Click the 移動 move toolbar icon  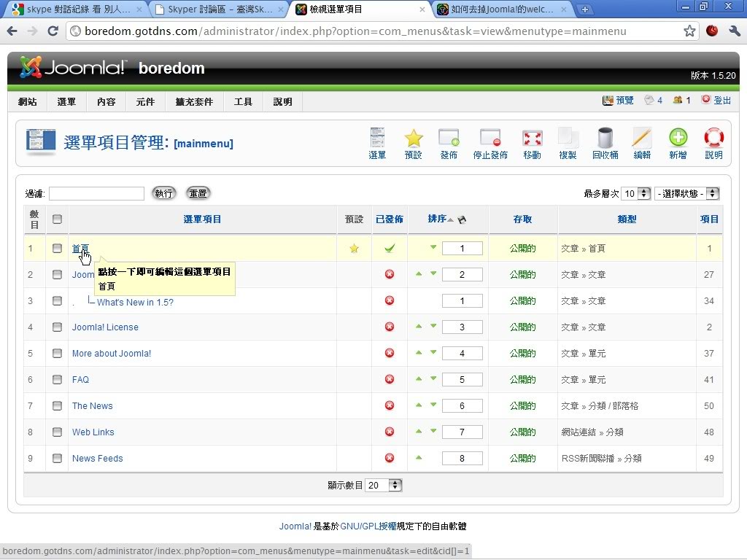point(532,144)
